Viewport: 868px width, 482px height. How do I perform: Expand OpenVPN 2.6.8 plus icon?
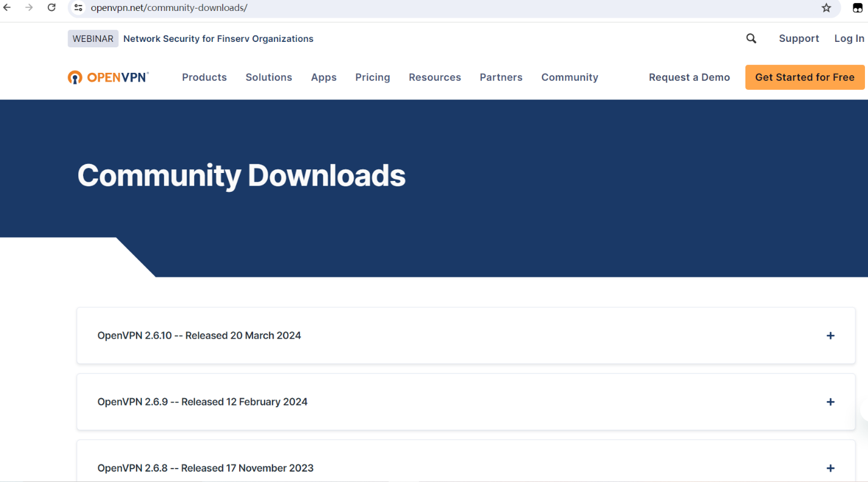830,468
